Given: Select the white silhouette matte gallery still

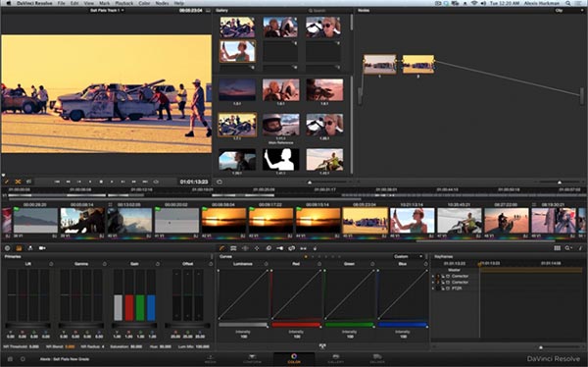Looking at the screenshot, I should coord(281,159).
